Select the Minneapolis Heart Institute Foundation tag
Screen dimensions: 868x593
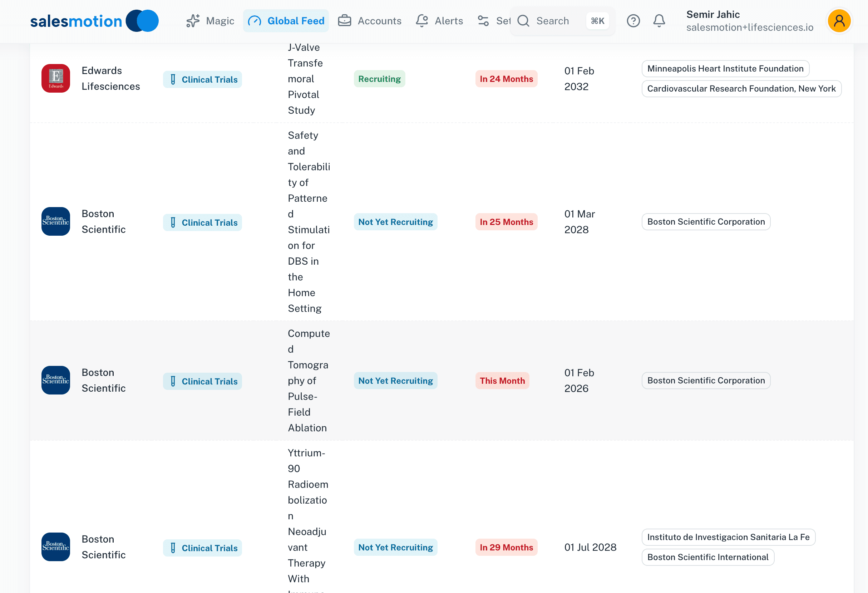coord(725,69)
